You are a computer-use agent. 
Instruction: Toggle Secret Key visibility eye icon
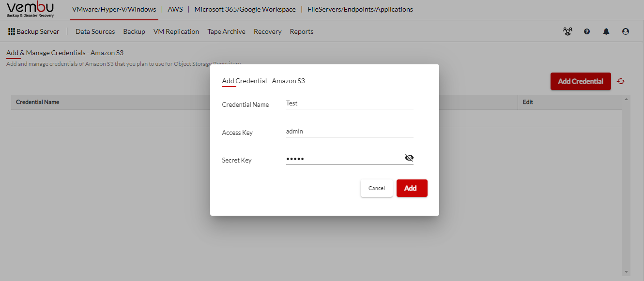pos(409,158)
